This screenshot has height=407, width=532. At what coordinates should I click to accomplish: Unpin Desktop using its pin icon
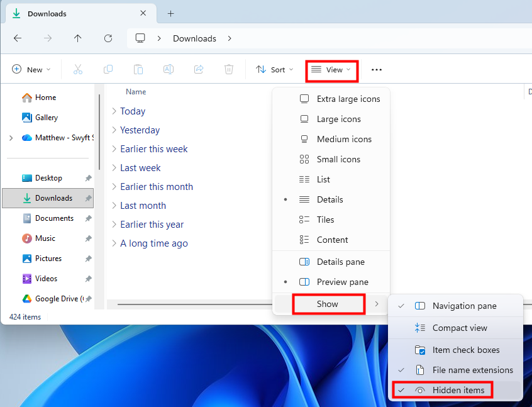click(88, 178)
